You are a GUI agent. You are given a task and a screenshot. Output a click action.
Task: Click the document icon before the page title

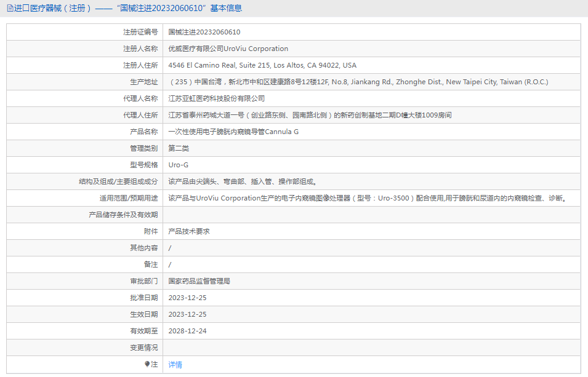pyautogui.click(x=10, y=8)
